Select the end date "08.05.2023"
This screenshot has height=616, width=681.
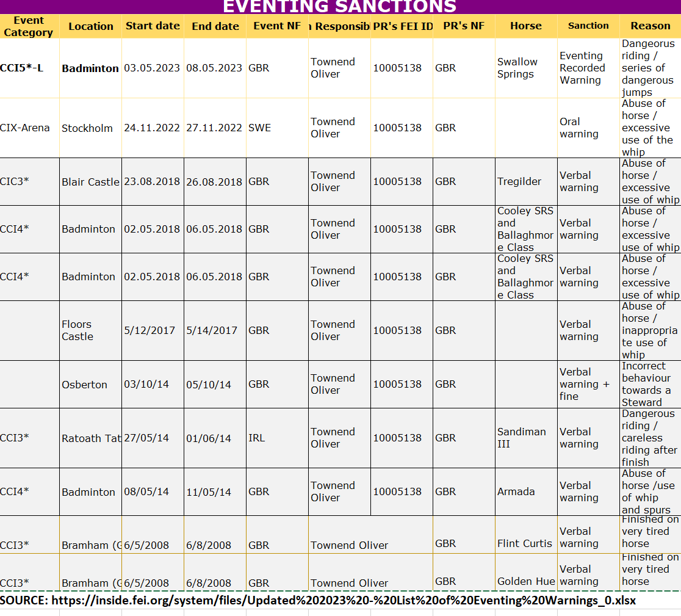pyautogui.click(x=215, y=68)
